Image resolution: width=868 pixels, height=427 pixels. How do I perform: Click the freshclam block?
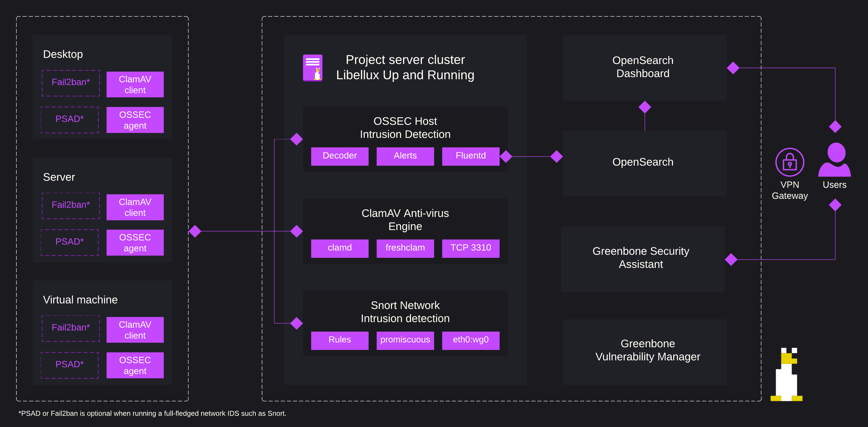405,248
